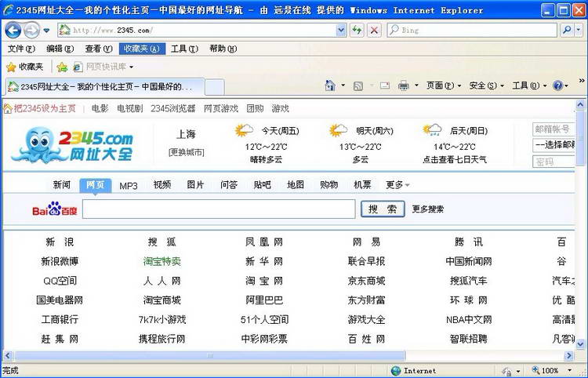Click the Internet zone globe icon
Viewport: 588px width, 378px height.
(x=396, y=371)
